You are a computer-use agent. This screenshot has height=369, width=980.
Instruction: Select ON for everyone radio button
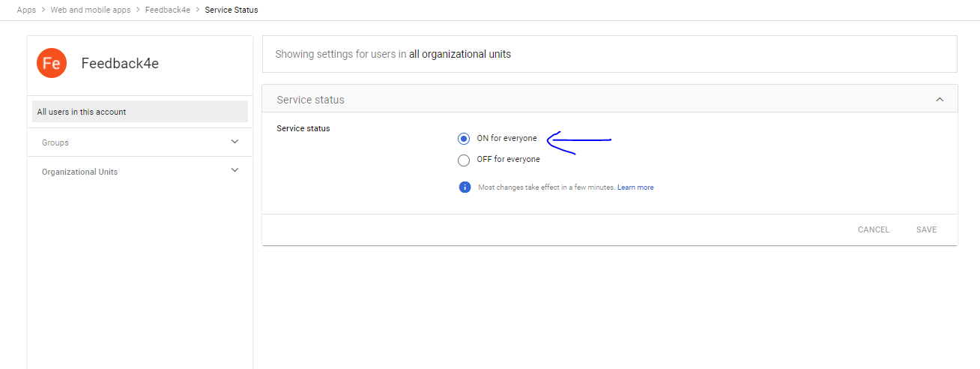pyautogui.click(x=464, y=139)
